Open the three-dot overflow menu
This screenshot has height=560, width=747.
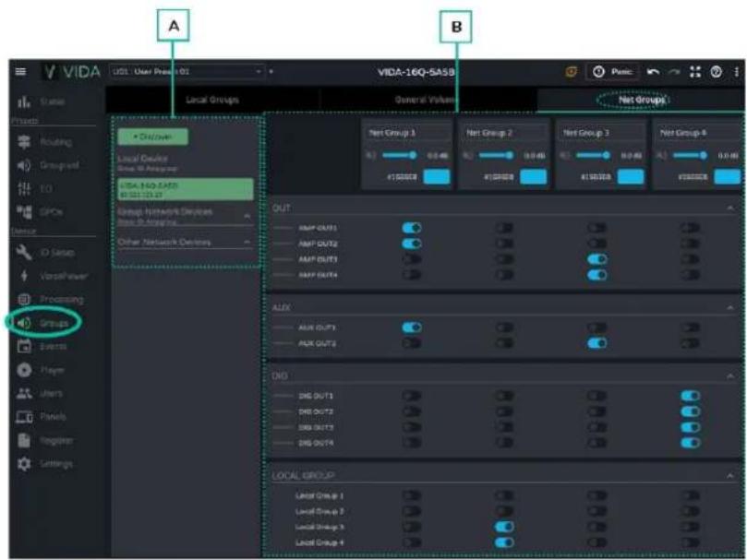737,72
